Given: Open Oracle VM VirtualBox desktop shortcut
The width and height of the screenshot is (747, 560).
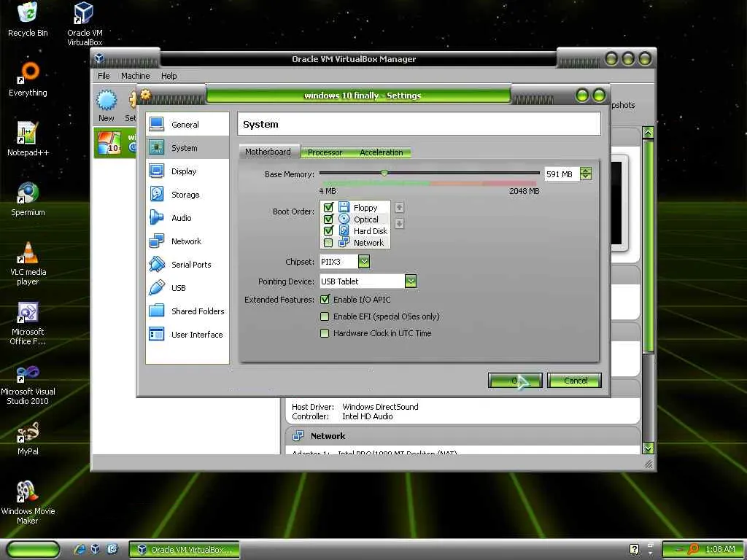Looking at the screenshot, I should [85, 24].
